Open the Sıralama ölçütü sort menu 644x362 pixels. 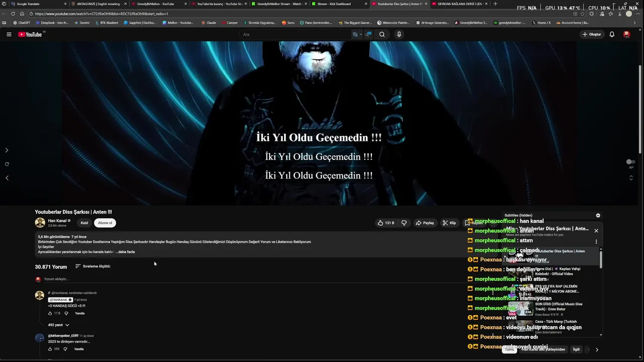click(x=93, y=266)
